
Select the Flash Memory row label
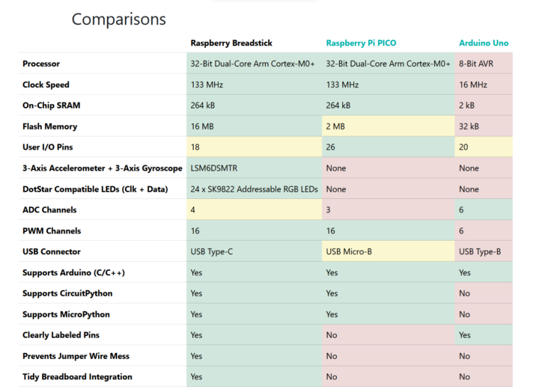[50, 126]
